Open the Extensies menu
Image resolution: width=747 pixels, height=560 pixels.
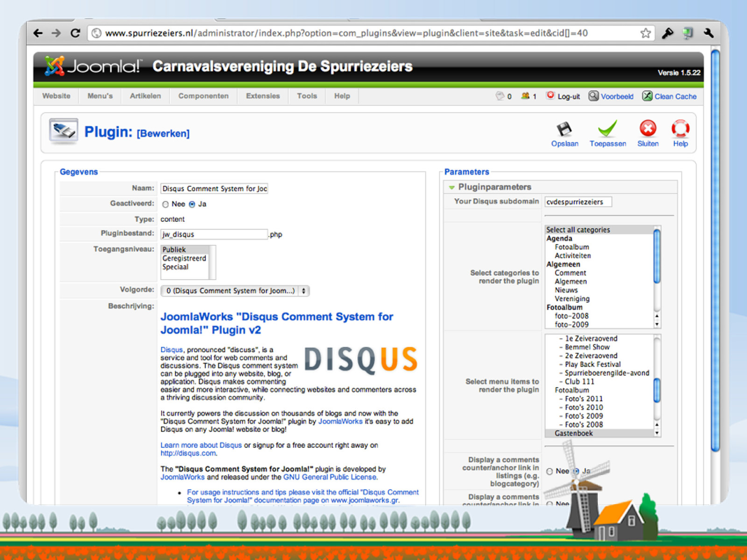(x=263, y=96)
